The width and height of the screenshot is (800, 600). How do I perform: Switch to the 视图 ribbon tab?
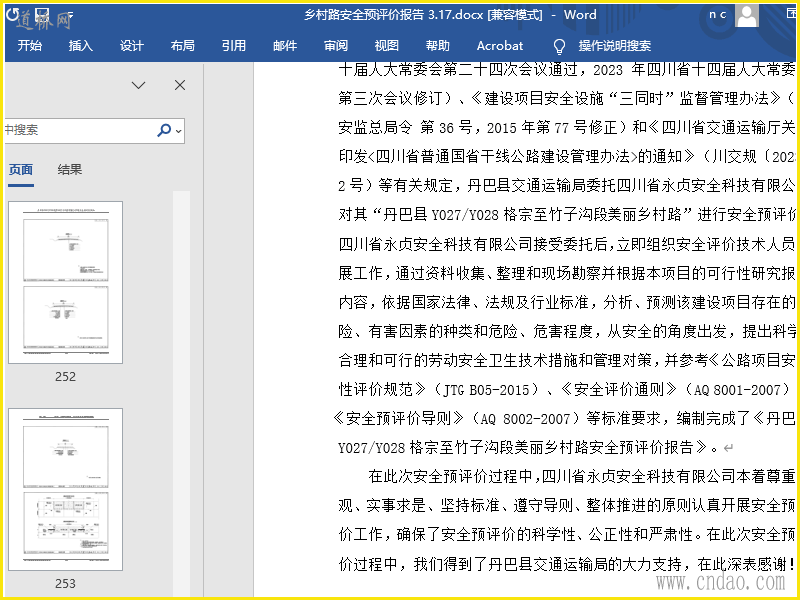[x=387, y=45]
